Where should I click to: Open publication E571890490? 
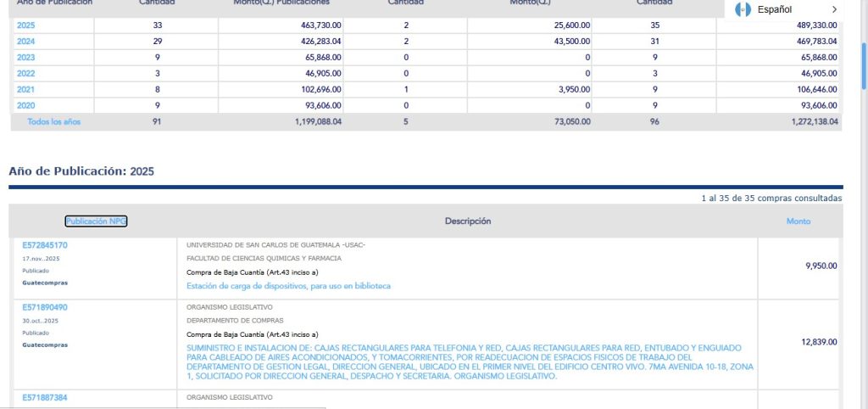(45, 307)
